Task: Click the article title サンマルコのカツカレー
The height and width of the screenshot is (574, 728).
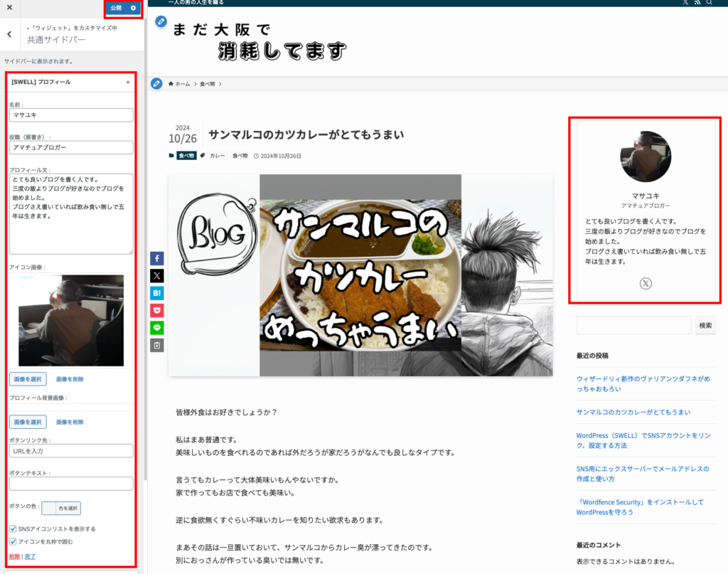Action: point(306,135)
